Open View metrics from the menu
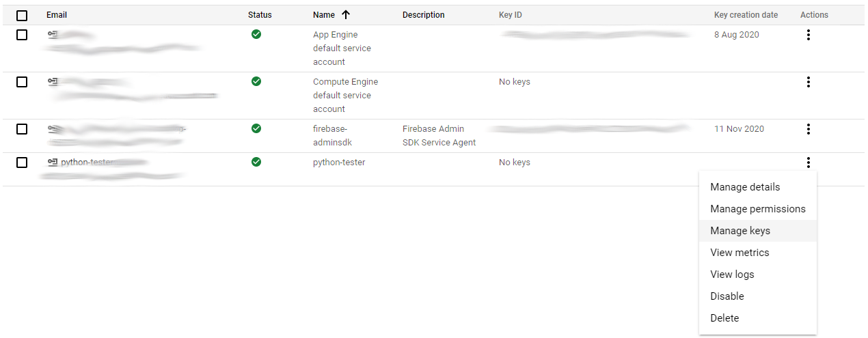 pos(758,253)
